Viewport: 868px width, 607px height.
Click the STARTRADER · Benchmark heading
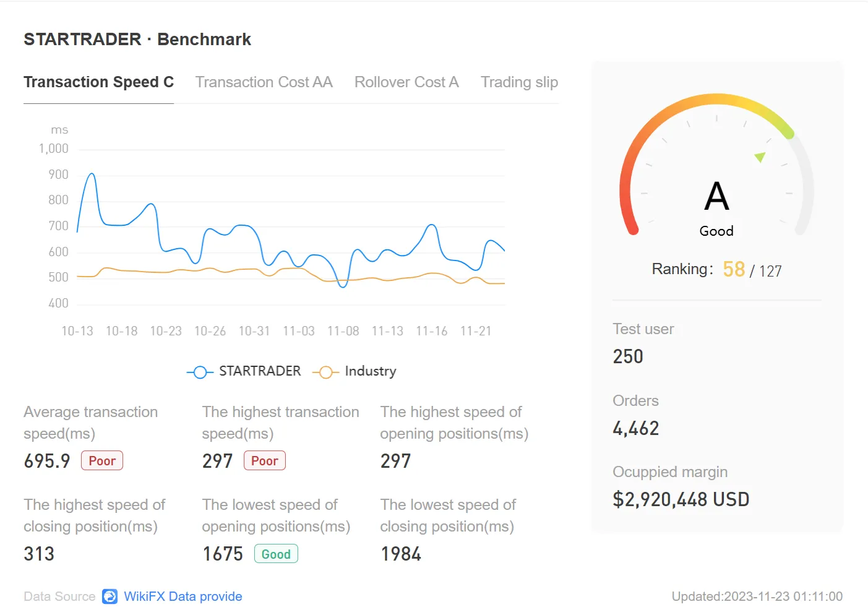137,40
